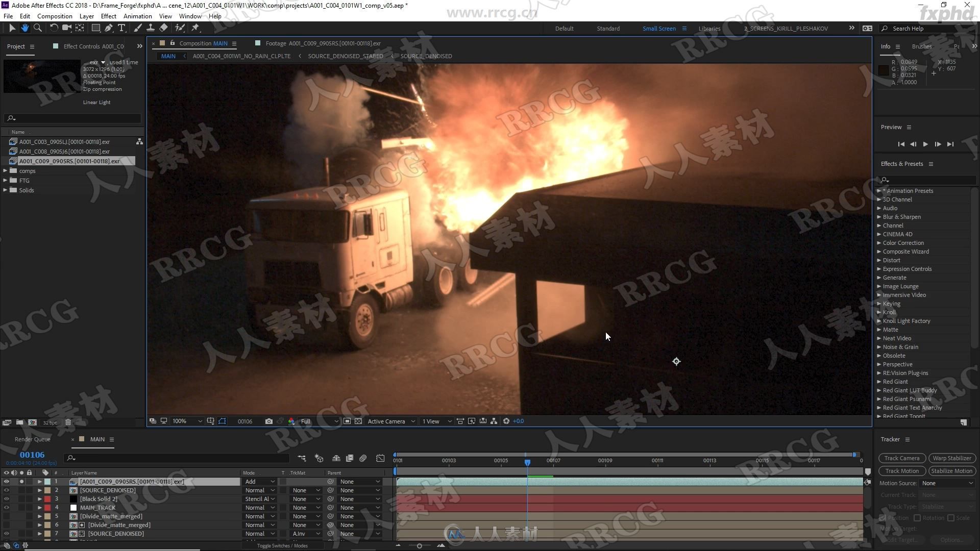980x551 pixels.
Task: Toggle Draft 3D in timeline
Action: coord(319,458)
